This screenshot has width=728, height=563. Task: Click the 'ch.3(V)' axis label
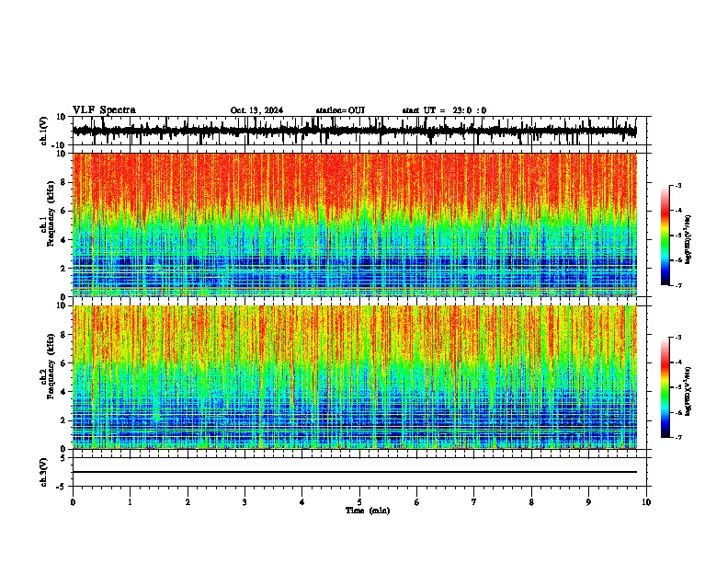tap(44, 472)
